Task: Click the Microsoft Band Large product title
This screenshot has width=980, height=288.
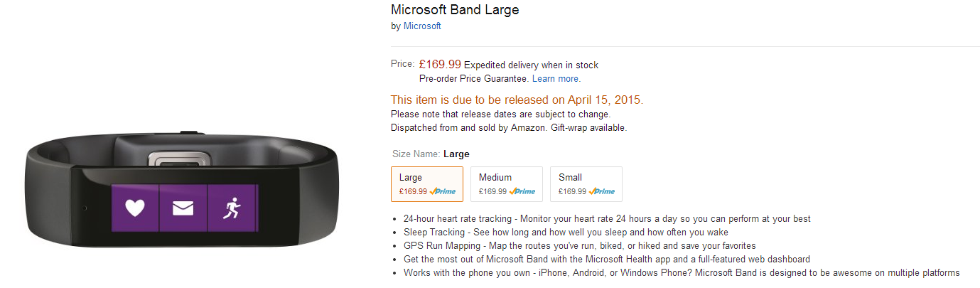Action: click(455, 10)
